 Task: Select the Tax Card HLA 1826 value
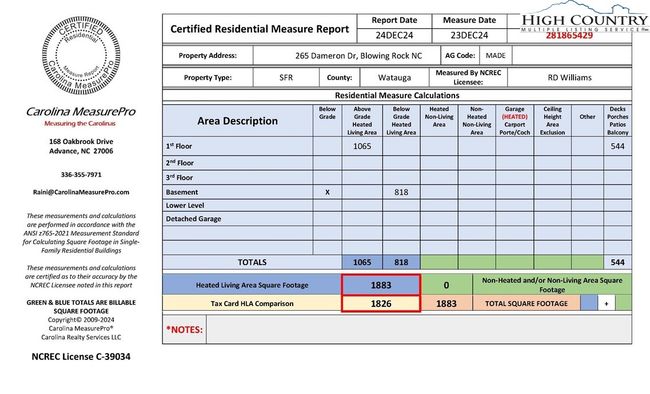click(381, 304)
